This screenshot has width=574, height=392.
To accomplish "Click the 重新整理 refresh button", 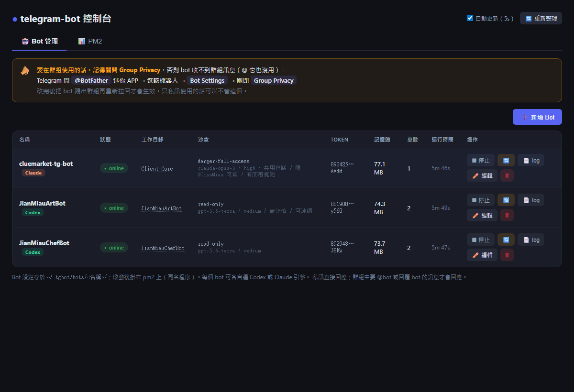I will (x=541, y=18).
